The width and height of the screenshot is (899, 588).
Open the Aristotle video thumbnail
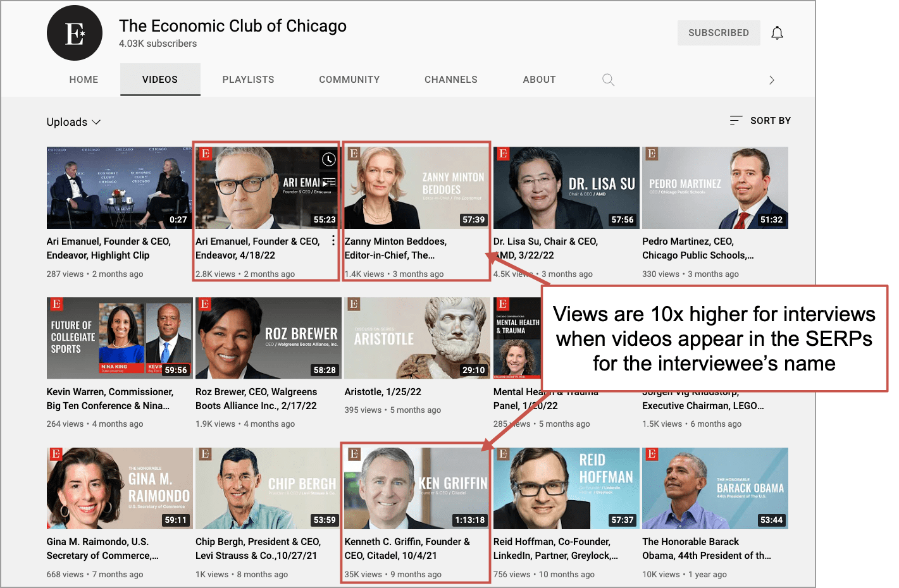(417, 338)
